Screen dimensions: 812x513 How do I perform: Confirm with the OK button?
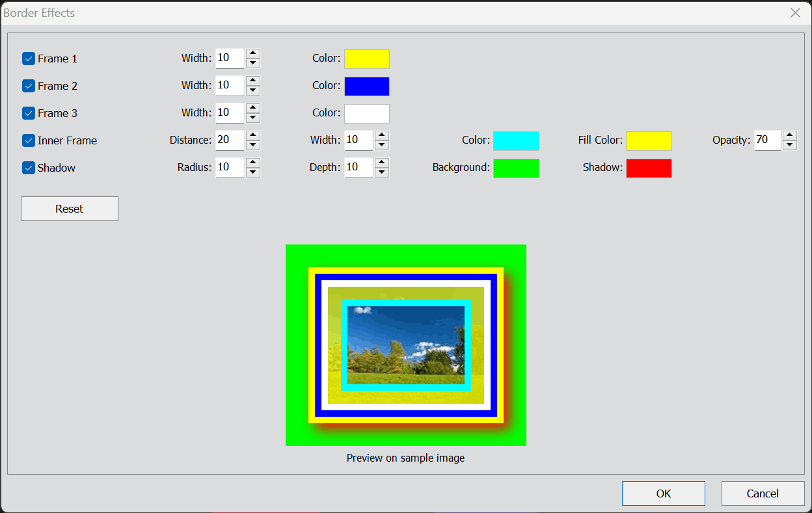click(x=664, y=493)
